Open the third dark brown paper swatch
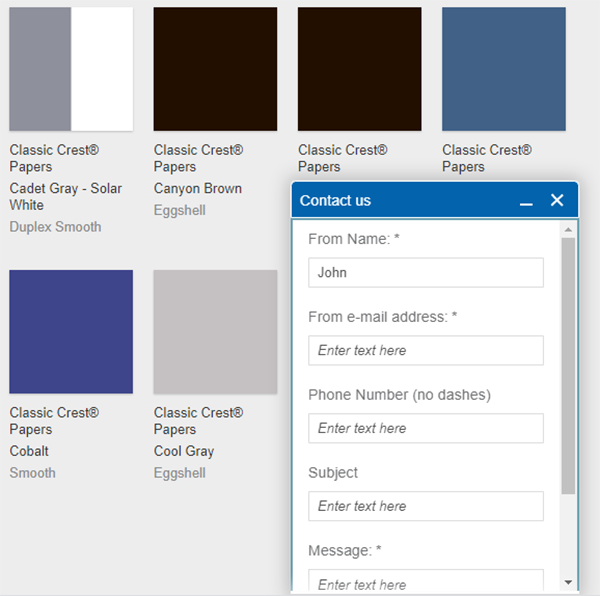 pos(359,69)
